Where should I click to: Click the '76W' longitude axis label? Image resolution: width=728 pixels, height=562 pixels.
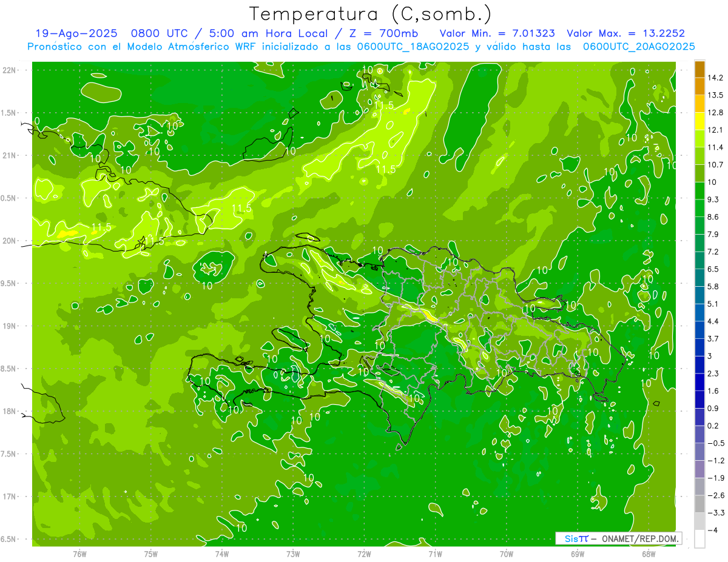click(x=79, y=554)
